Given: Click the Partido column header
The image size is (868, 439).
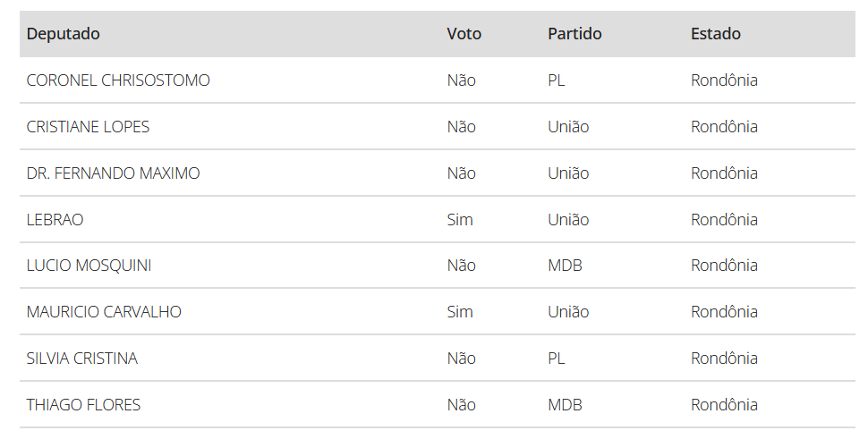Looking at the screenshot, I should [574, 34].
